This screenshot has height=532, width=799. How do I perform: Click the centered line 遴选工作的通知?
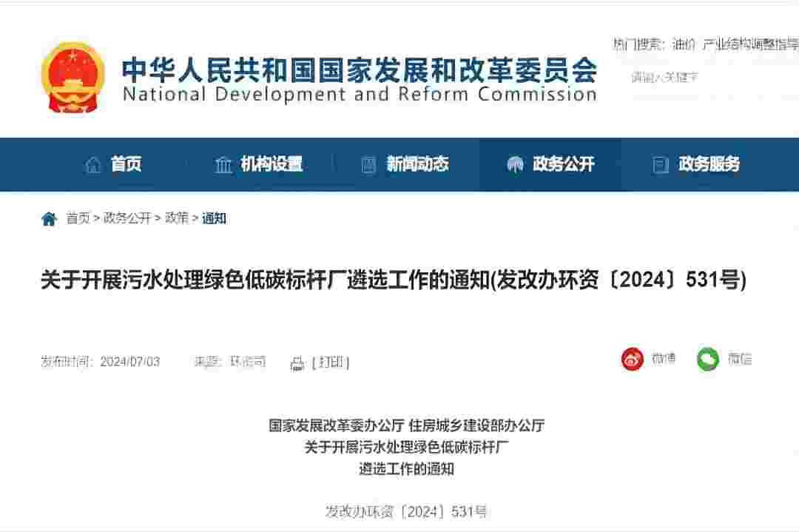407,469
